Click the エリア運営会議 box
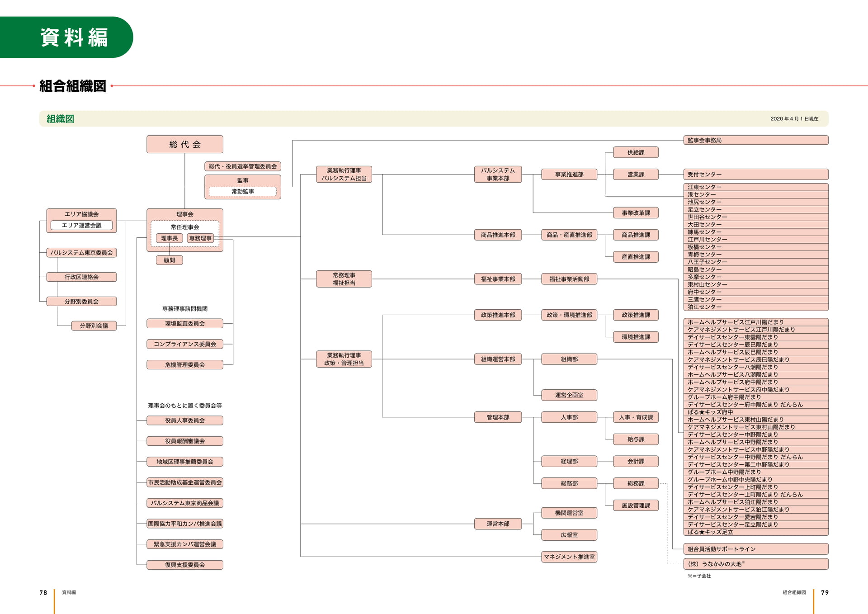The image size is (868, 614). click(x=81, y=225)
